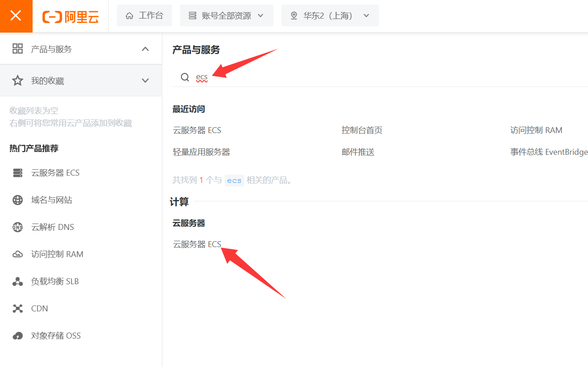Click the Alibaba Cloud logo
This screenshot has width=588, height=367.
click(x=71, y=16)
